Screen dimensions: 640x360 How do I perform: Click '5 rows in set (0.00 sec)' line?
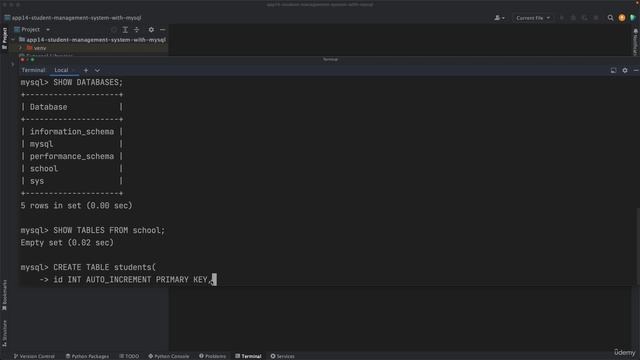click(76, 206)
